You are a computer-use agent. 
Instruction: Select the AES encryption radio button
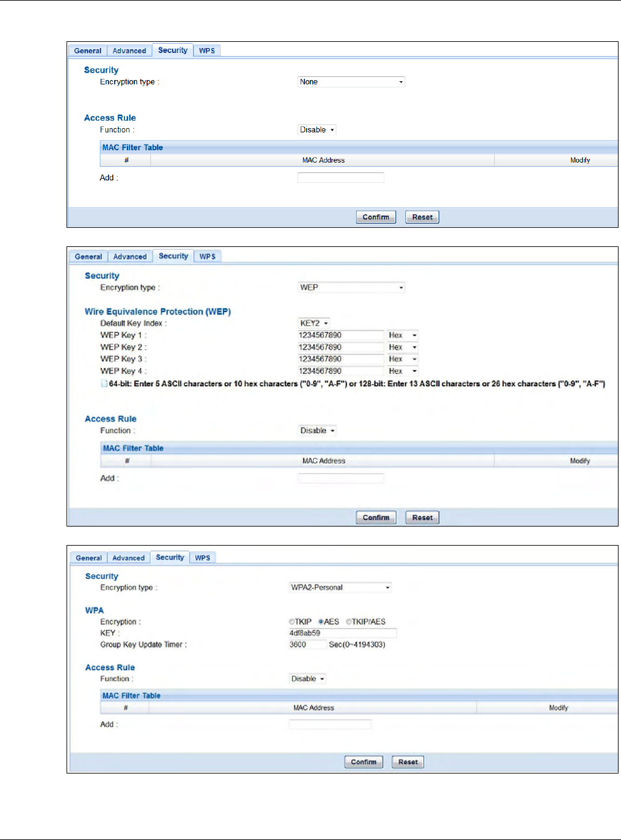click(321, 622)
